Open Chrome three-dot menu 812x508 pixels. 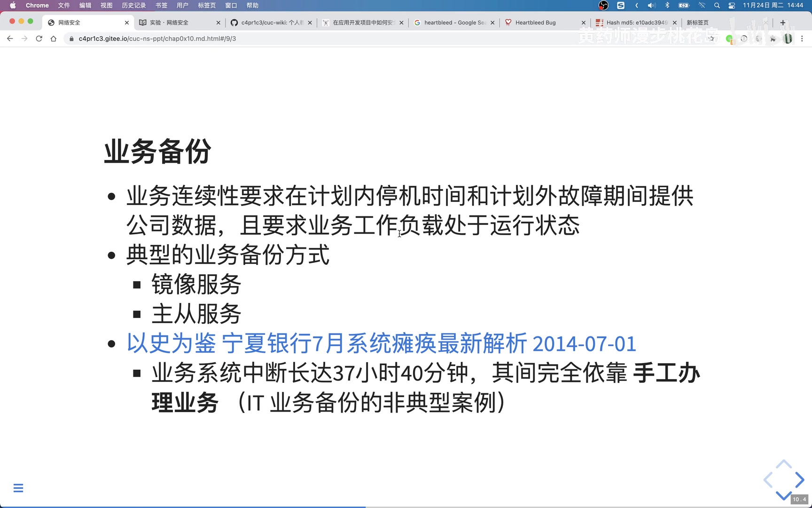coord(802,39)
